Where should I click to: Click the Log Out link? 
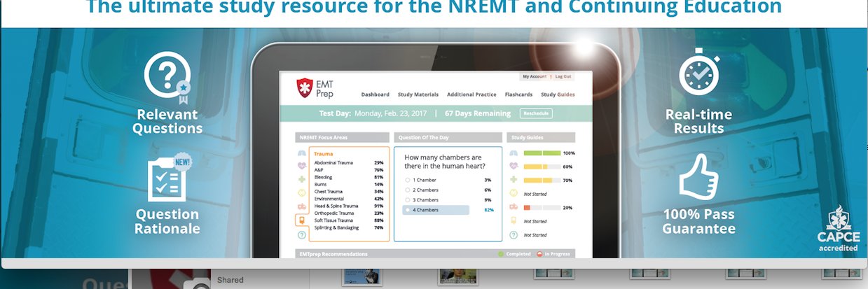(563, 76)
